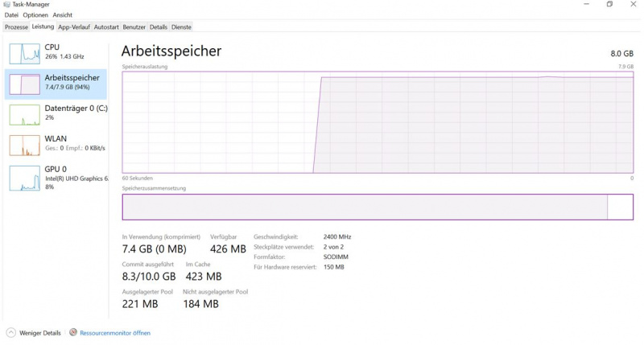Click the Speicherzusammensetzung memory composition bar
The width and height of the screenshot is (644, 345).
tap(377, 207)
